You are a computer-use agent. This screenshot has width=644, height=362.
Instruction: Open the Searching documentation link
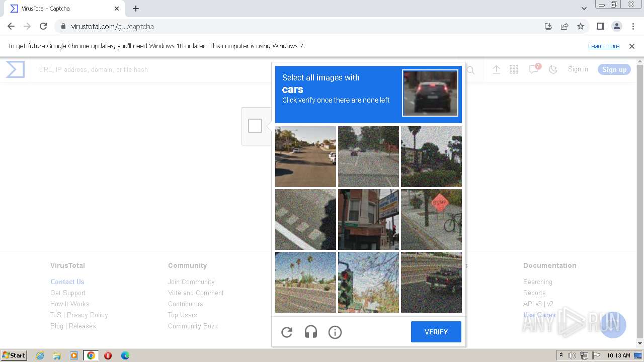point(538,282)
